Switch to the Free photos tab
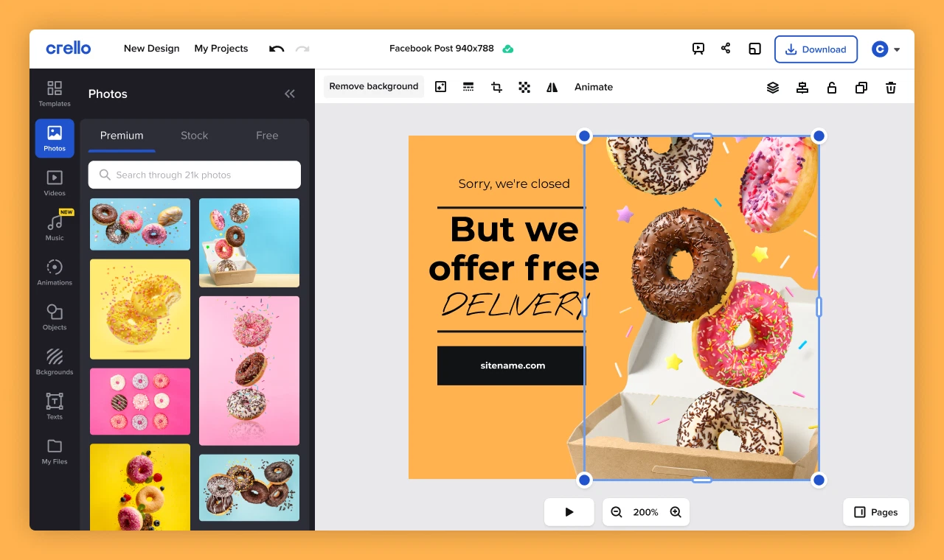Viewport: 944px width, 560px height. (267, 136)
